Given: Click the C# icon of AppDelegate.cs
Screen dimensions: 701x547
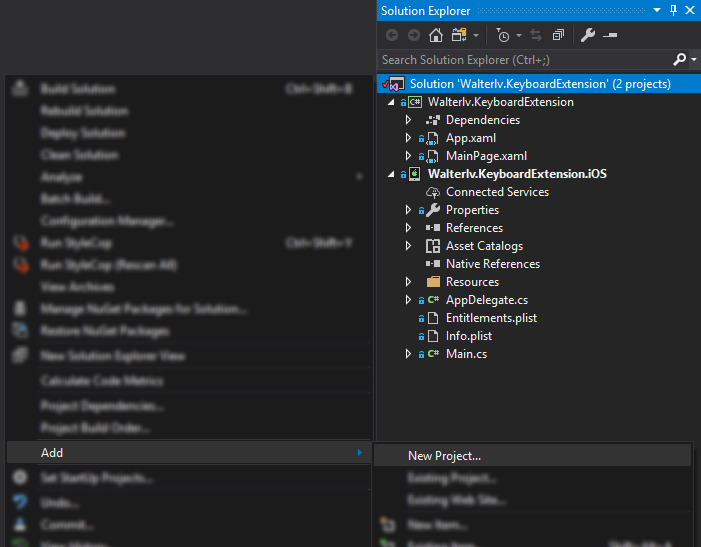Looking at the screenshot, I should tap(433, 299).
